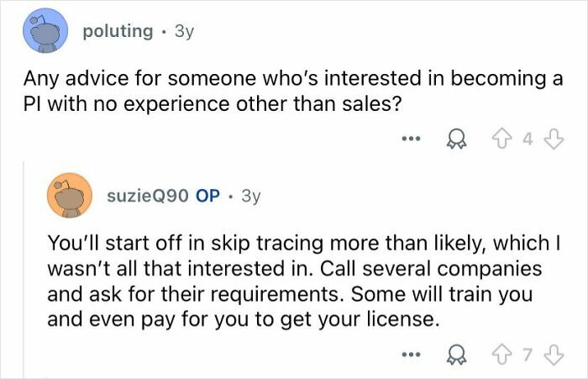Downvote poluting's comment

tap(554, 139)
